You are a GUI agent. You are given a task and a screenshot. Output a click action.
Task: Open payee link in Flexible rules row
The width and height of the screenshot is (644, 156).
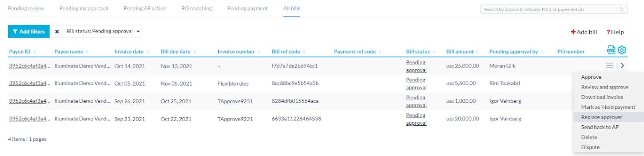coord(30,83)
